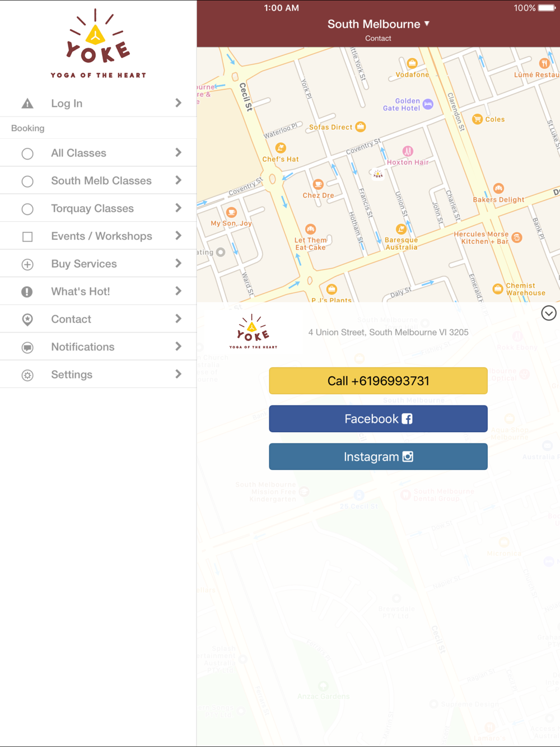The height and width of the screenshot is (747, 560).
Task: Tap the chevron arrow on Settings row
Action: coord(178,374)
